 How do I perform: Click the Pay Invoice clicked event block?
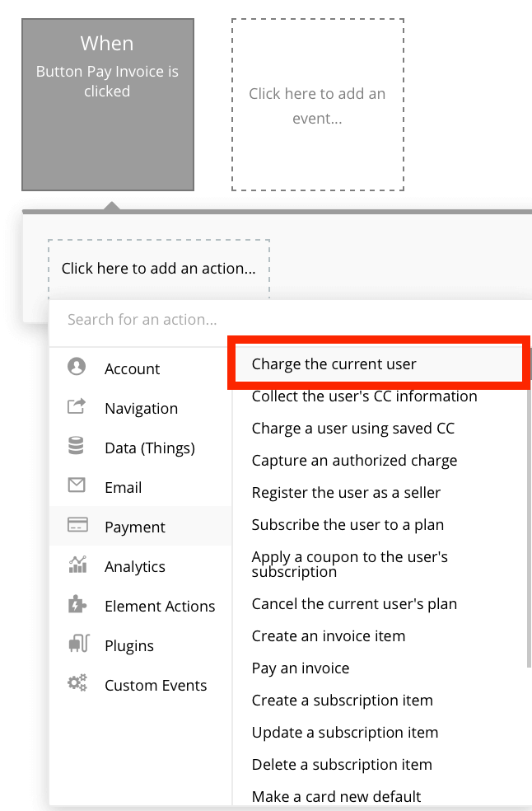[107, 104]
